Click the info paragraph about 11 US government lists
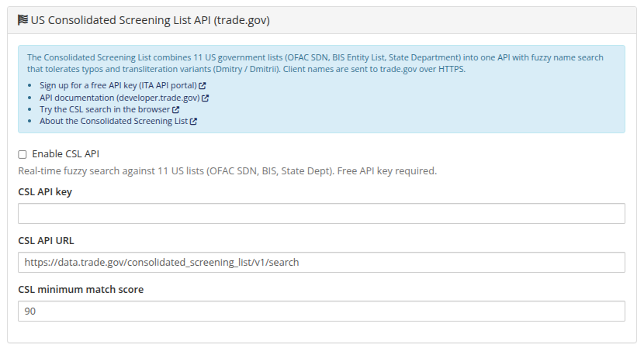Image resolution: width=644 pixels, height=351 pixels. pos(315,63)
